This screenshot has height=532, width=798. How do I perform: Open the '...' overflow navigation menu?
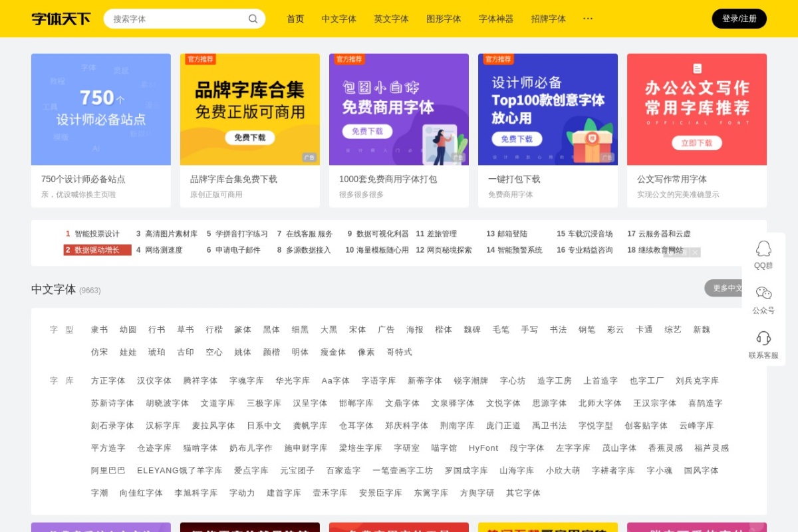click(588, 19)
